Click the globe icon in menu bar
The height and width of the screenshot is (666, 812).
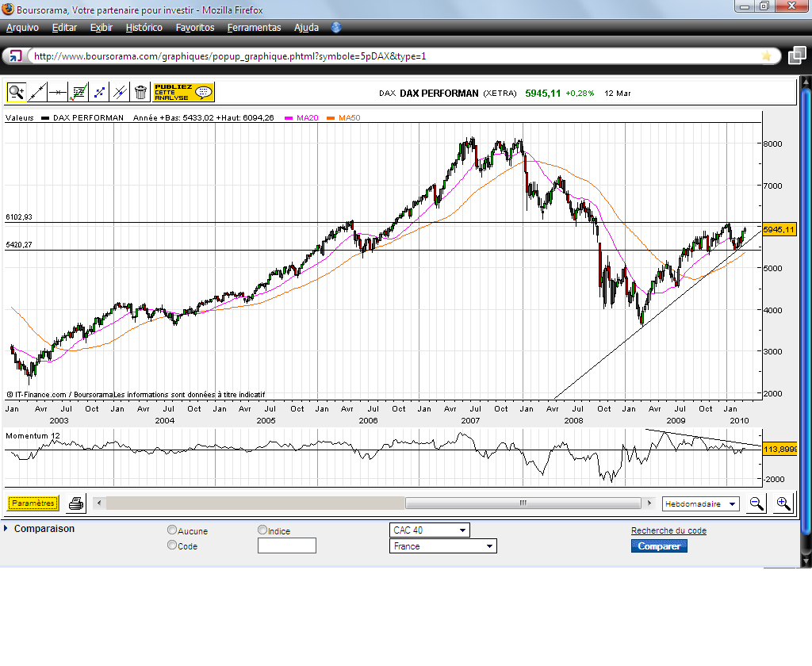pos(336,28)
